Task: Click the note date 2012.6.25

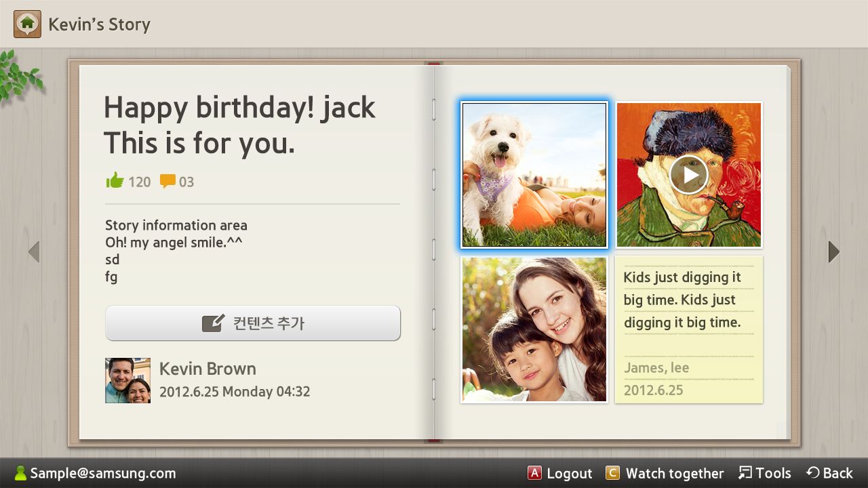Action: click(x=653, y=390)
